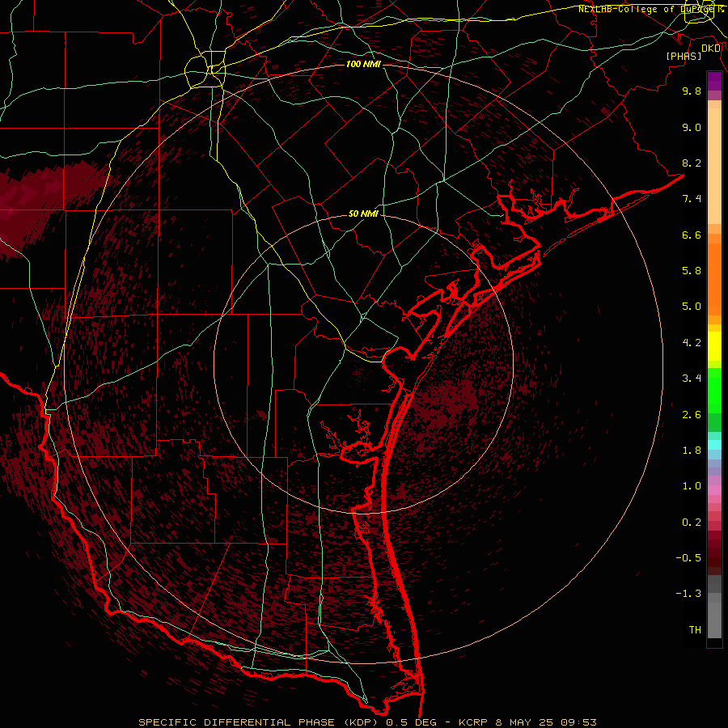Click the -0.5 legend value

[x=688, y=558]
